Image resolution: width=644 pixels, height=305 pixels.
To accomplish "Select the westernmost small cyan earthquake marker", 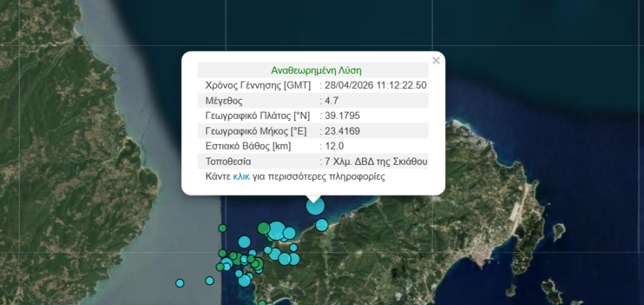I will pyautogui.click(x=180, y=284).
